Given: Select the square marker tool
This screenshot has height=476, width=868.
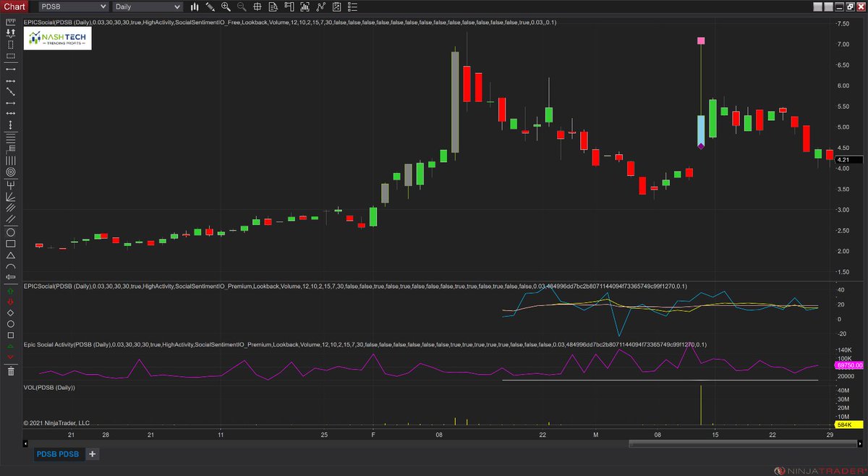Looking at the screenshot, I should point(11,336).
